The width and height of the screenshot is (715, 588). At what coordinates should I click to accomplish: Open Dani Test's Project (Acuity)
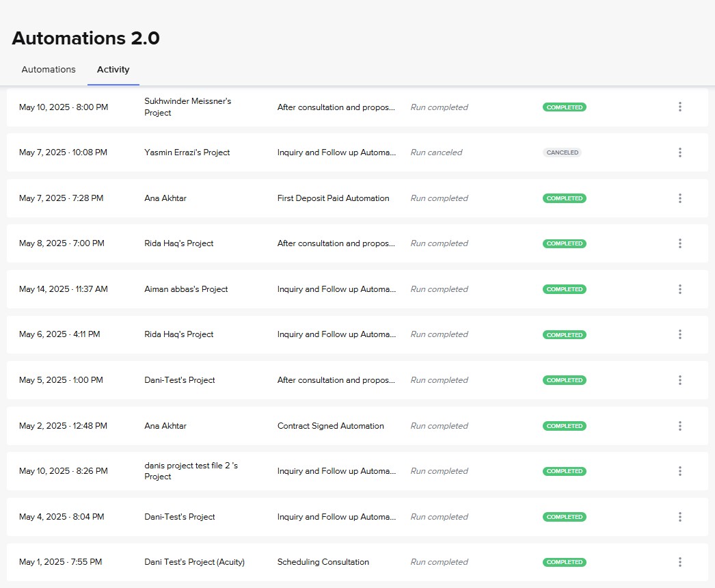[x=194, y=562]
